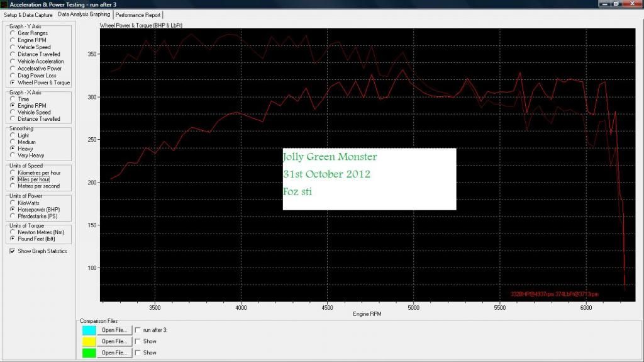
Task: Click the yellow comparison color swatch
Action: [89, 341]
